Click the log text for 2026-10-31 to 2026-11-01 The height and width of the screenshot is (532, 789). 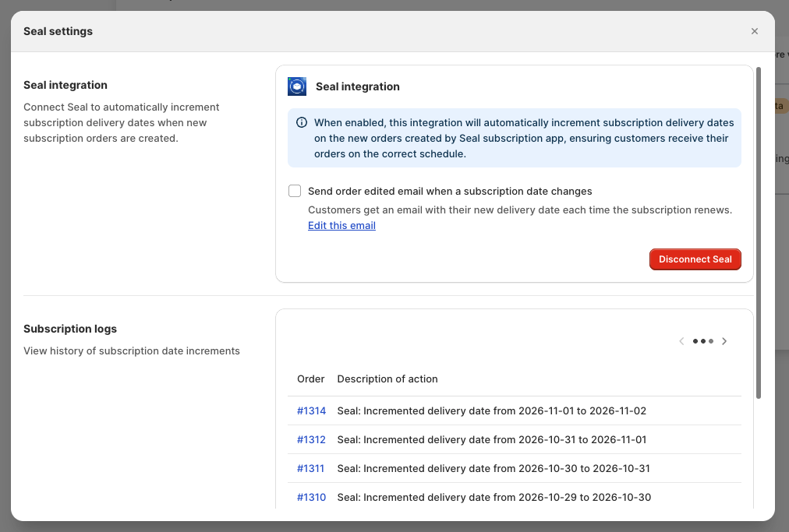(492, 439)
